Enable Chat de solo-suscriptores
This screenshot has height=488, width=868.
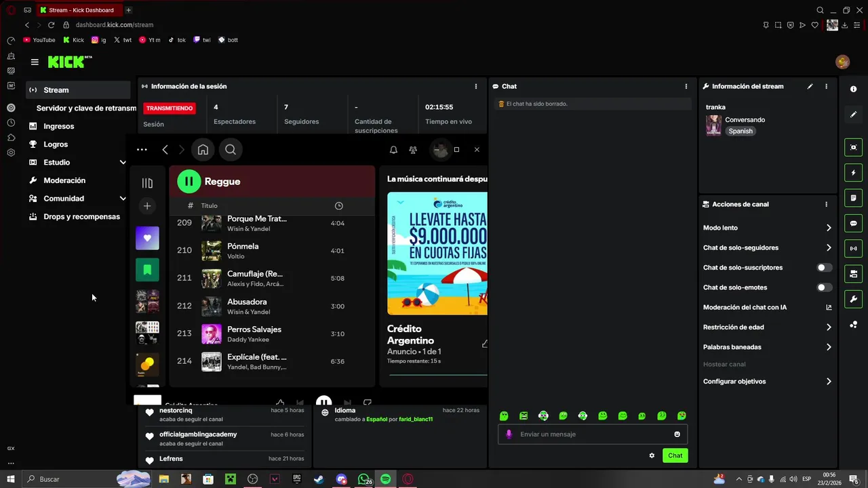pos(824,268)
